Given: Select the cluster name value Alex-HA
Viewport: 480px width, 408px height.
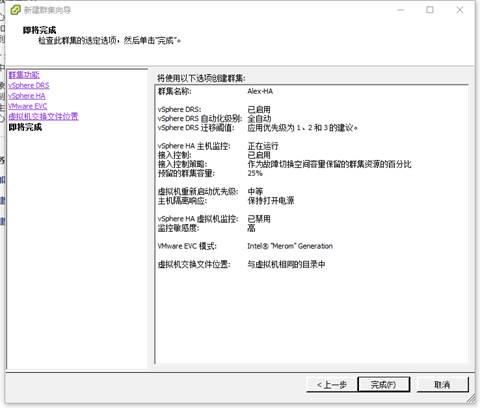Looking at the screenshot, I should (260, 91).
